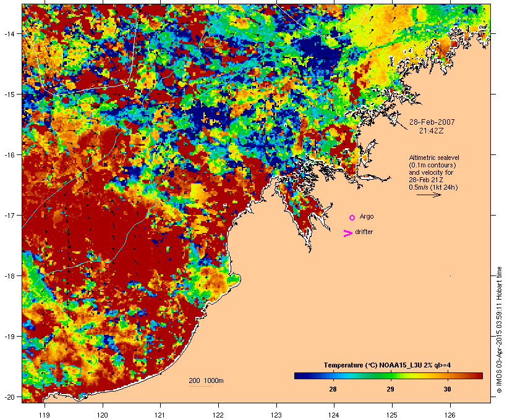The image size is (507, 420).
Task: Click longitude label 123
Action: [276, 415]
